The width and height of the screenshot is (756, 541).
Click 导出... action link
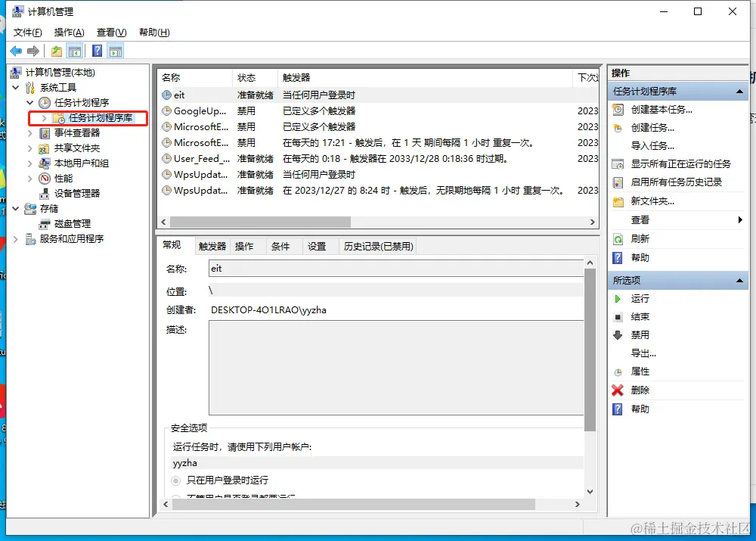pos(643,353)
